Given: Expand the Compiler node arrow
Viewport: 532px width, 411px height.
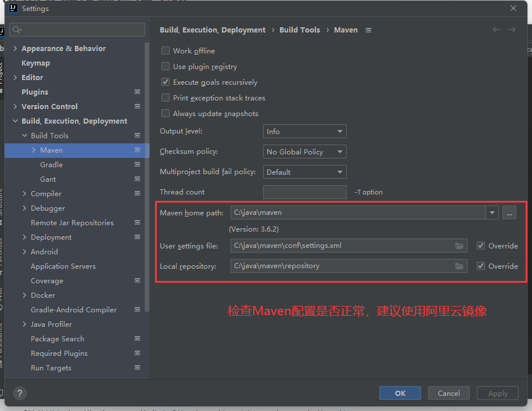Looking at the screenshot, I should (24, 194).
